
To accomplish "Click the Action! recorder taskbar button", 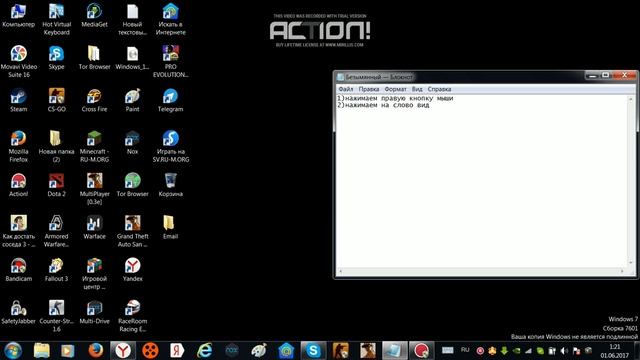I will click(x=421, y=351).
